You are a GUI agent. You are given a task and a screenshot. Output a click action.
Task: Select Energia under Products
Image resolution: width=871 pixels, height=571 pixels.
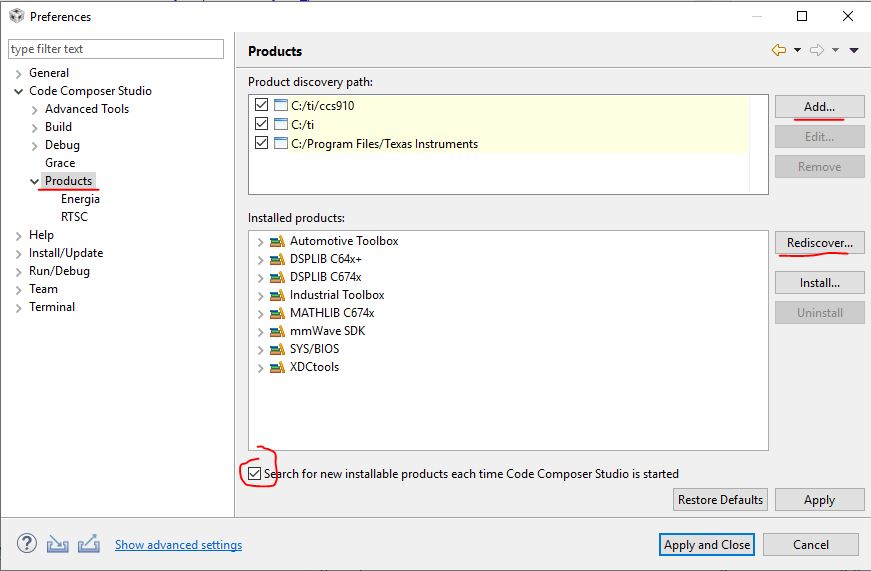click(81, 199)
